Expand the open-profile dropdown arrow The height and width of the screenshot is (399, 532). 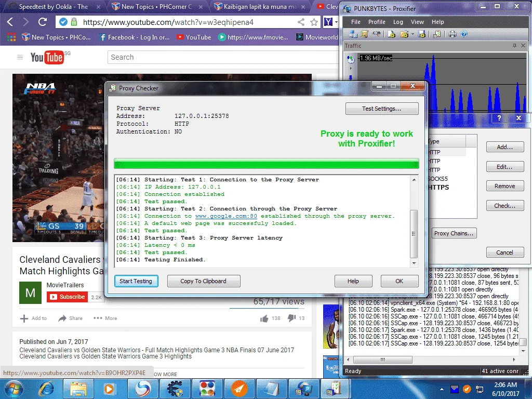pos(413,34)
